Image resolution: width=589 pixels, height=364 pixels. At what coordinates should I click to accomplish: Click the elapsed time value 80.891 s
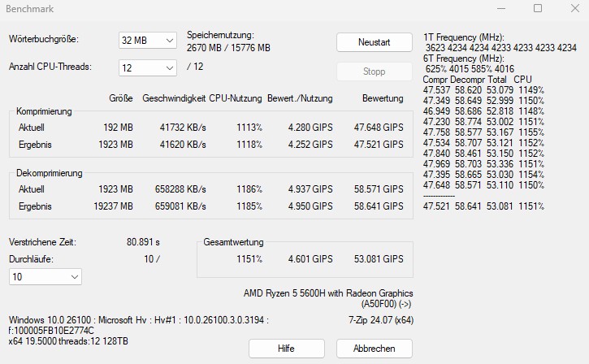(143, 242)
